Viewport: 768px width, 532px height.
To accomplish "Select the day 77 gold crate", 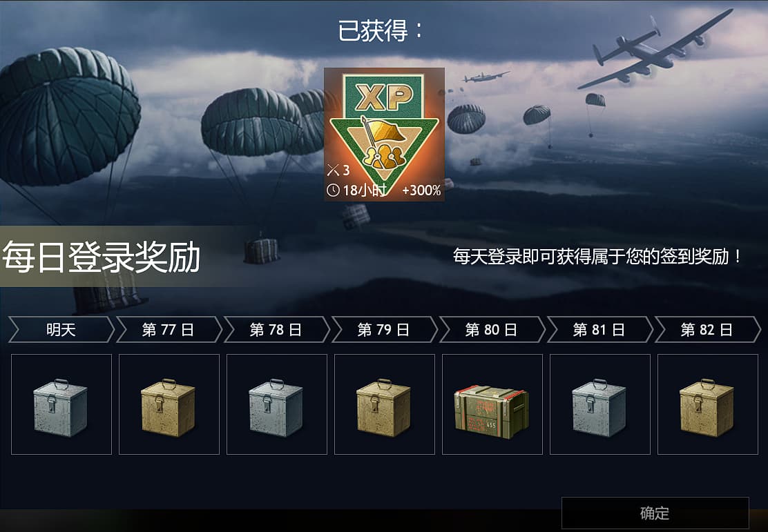I will click(x=169, y=404).
